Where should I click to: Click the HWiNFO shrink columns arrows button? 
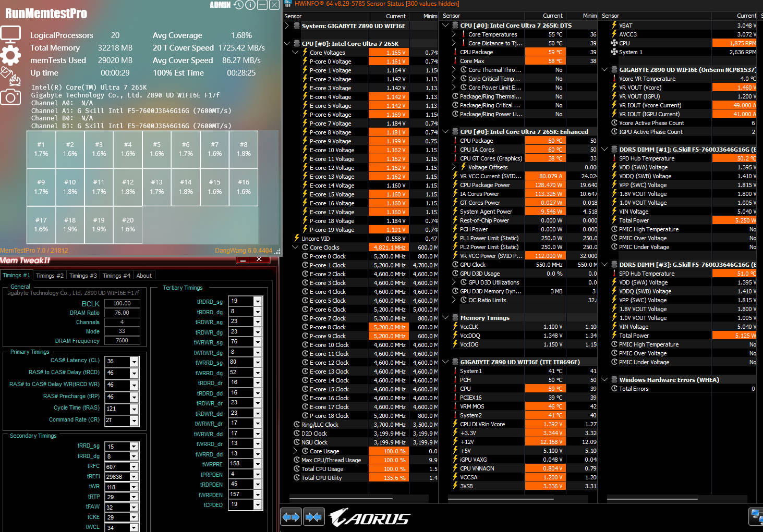313,517
